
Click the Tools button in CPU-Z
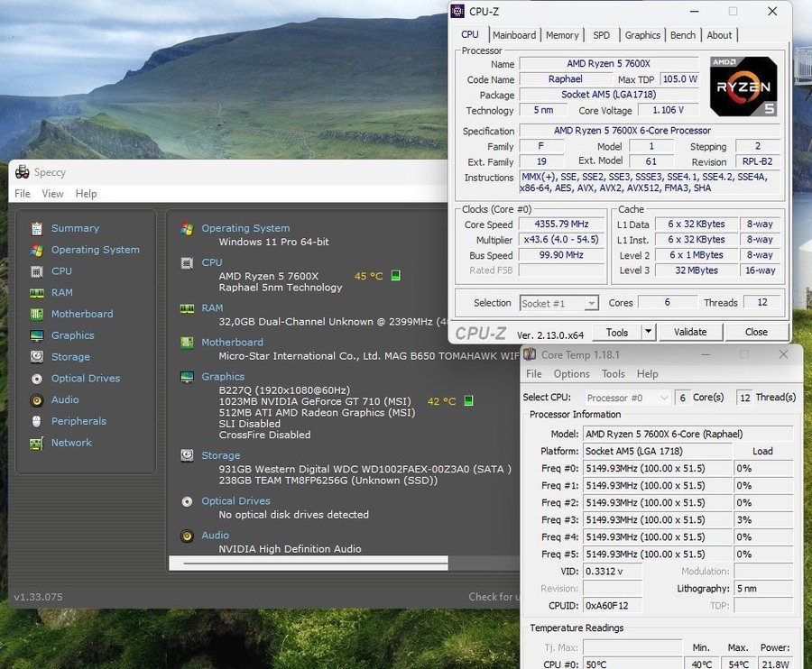pyautogui.click(x=617, y=332)
